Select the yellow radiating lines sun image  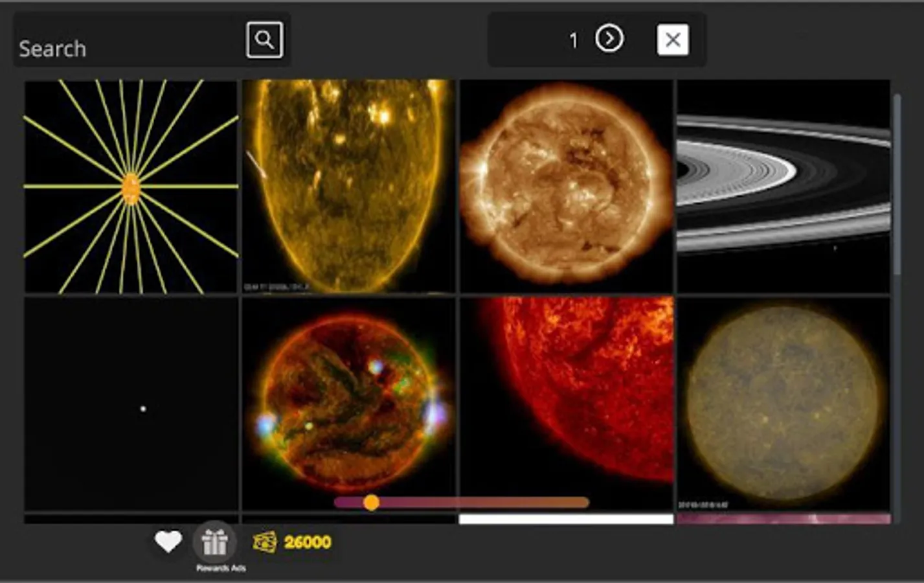[x=131, y=187]
